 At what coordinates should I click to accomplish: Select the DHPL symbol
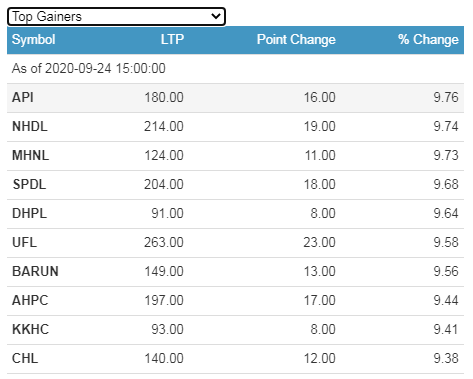tap(29, 214)
